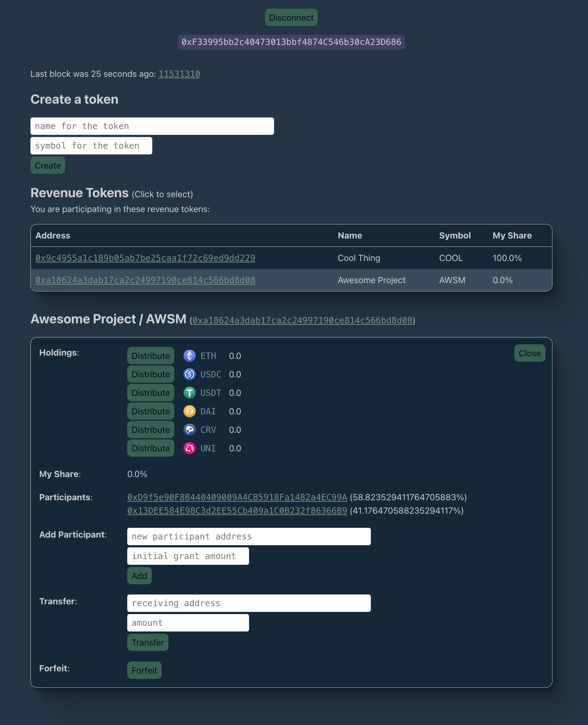Distribute CRV holdings
The image size is (588, 725).
point(151,430)
